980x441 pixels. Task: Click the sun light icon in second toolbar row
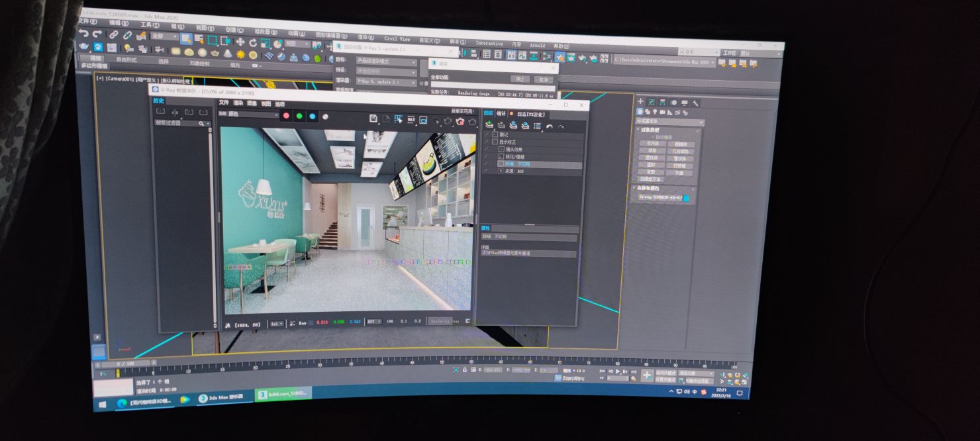(x=240, y=54)
